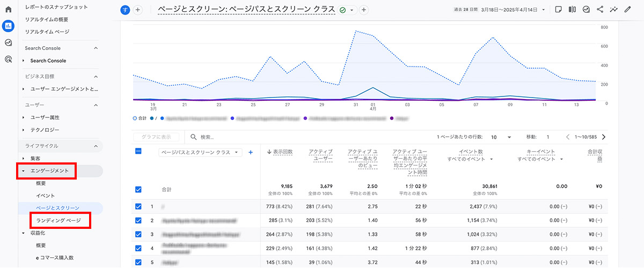Toggle the checkbox for table row 3
Image resolution: width=644 pixels, height=268 pixels.
(x=138, y=234)
